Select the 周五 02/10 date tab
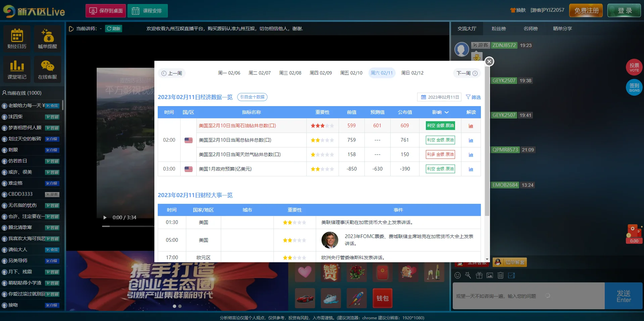 click(351, 73)
